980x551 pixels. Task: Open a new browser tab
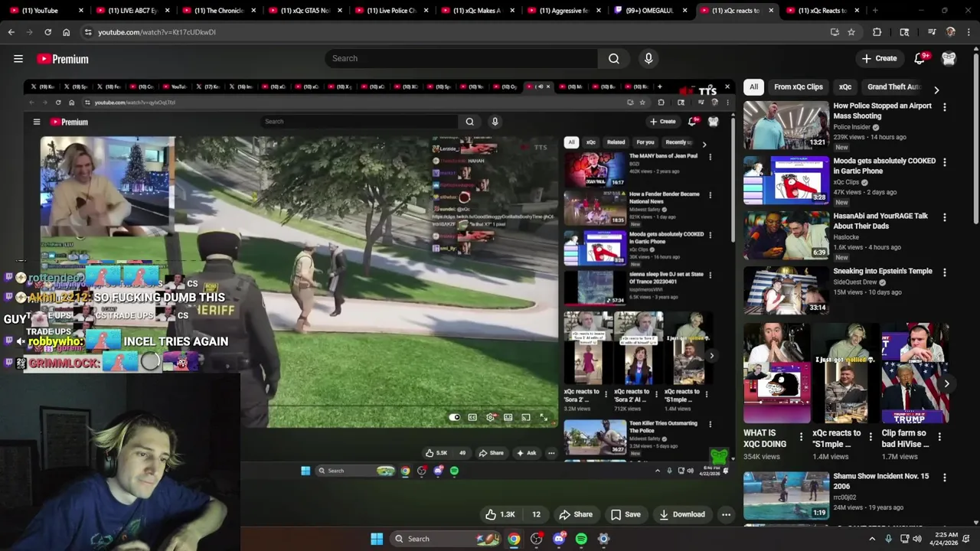(875, 11)
